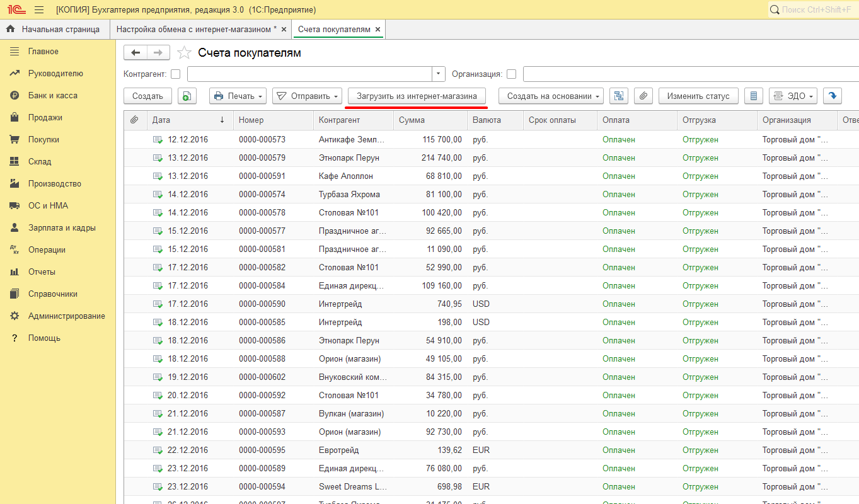Enable the Контрагент filter checkbox
The width and height of the screenshot is (859, 504).
click(x=175, y=74)
